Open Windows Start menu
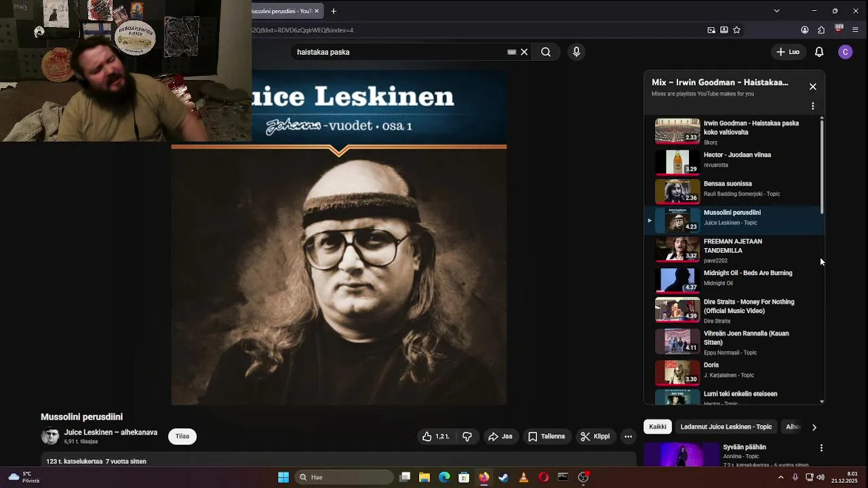Screen dimensions: 868x488 coord(283,477)
